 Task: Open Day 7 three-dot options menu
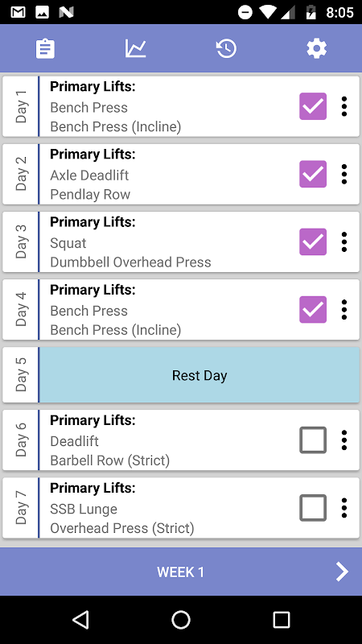click(344, 508)
